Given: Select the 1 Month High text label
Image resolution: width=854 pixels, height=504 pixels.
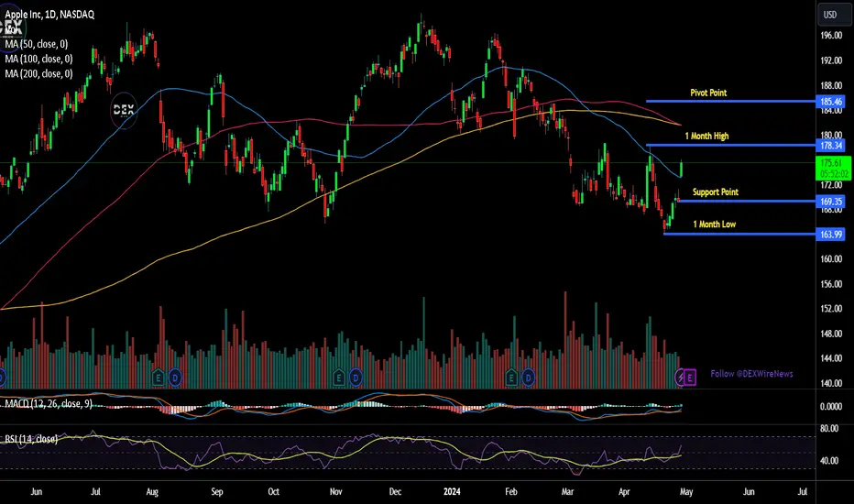Looking at the screenshot, I should (x=707, y=136).
